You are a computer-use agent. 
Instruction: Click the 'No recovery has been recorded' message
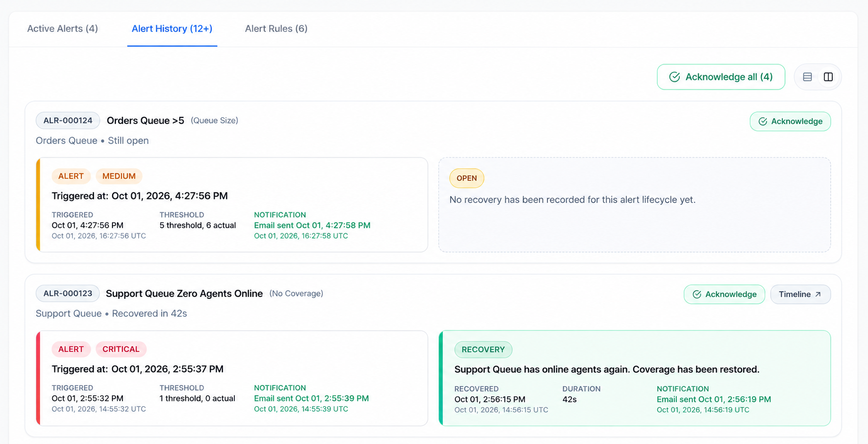572,200
